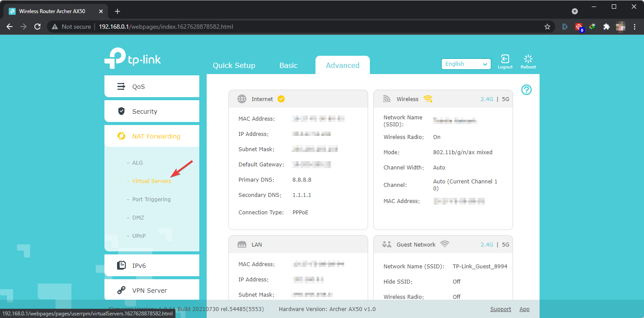644x318 pixels.
Task: Open the browser Extensions puzzle icon
Action: [607, 27]
